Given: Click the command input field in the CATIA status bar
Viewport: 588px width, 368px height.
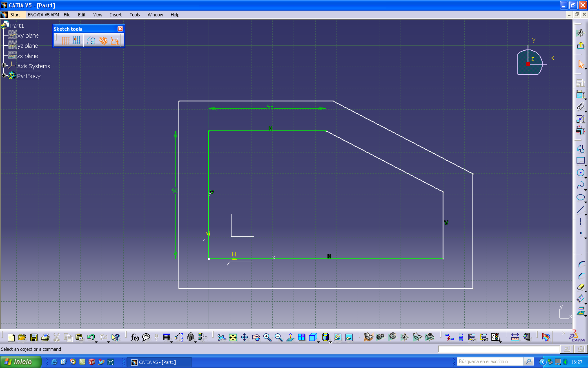Looking at the screenshot, I should point(499,349).
